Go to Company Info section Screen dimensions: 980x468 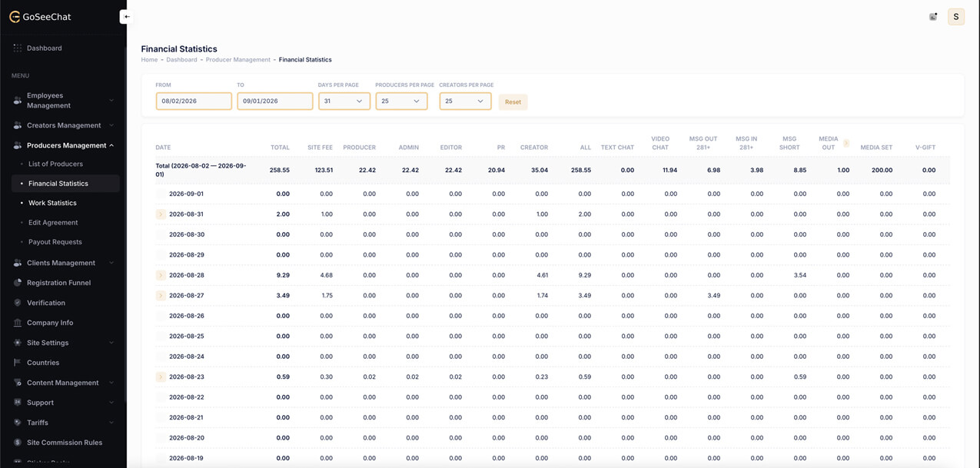click(x=50, y=323)
